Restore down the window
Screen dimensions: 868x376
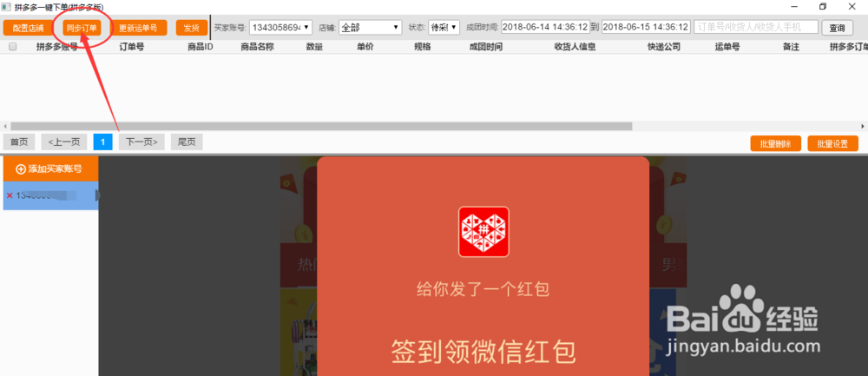click(823, 6)
